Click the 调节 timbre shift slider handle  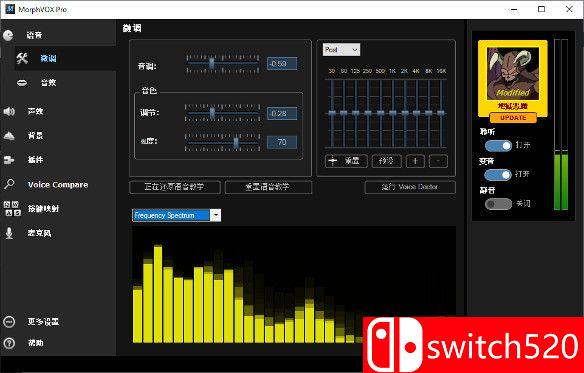point(212,113)
